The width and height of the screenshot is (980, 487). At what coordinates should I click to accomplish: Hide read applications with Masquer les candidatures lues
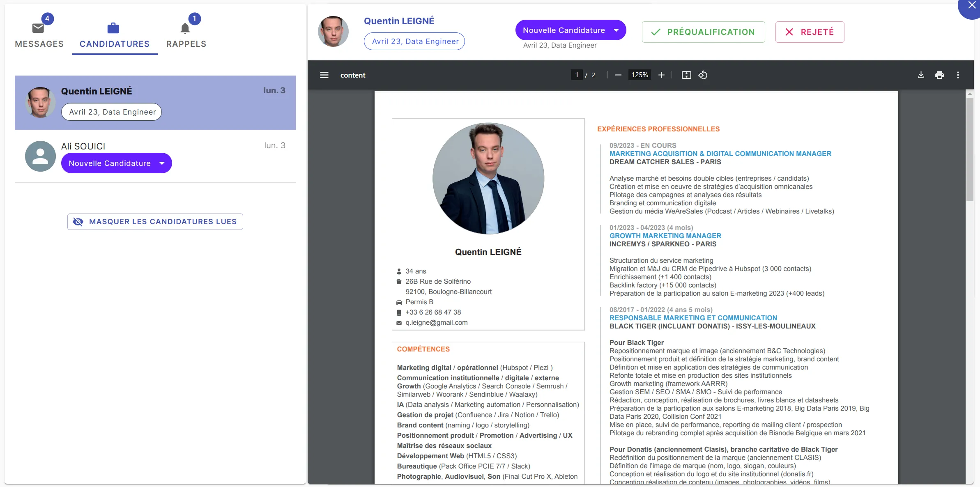tap(155, 221)
